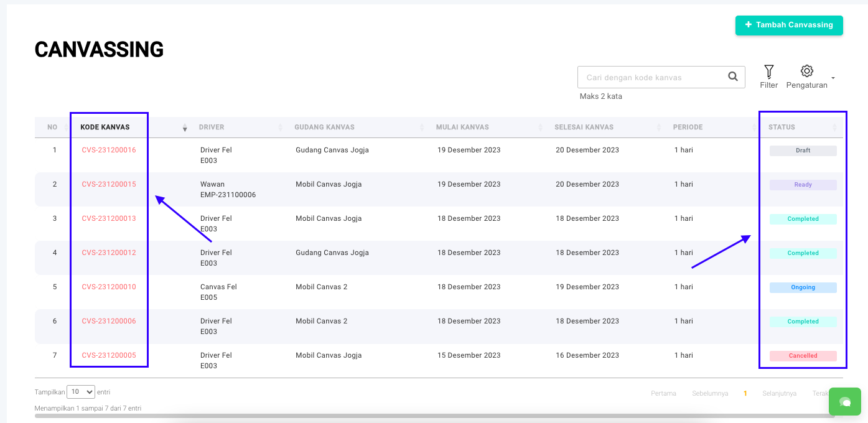The height and width of the screenshot is (423, 868).
Task: Open the Filter funnel icon
Action: pyautogui.click(x=768, y=72)
